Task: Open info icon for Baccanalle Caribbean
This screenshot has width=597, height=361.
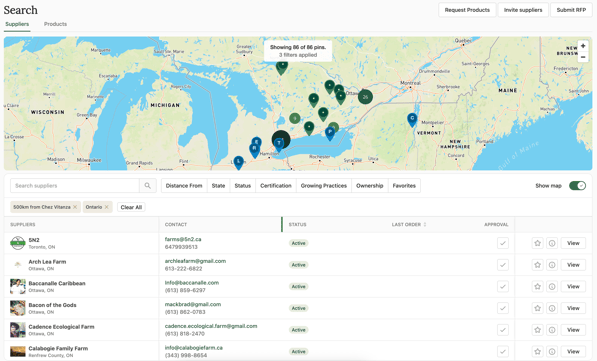Action: 552,286
